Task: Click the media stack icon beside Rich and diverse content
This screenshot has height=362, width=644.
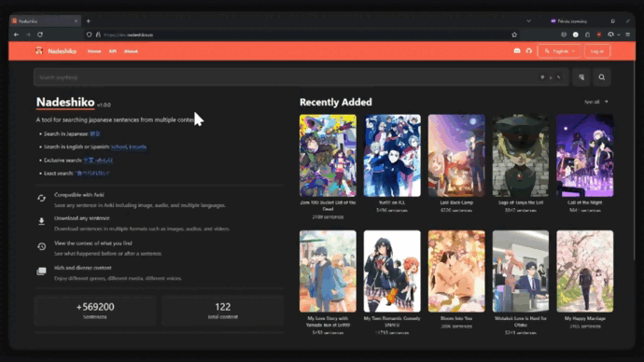Action: coord(41,271)
